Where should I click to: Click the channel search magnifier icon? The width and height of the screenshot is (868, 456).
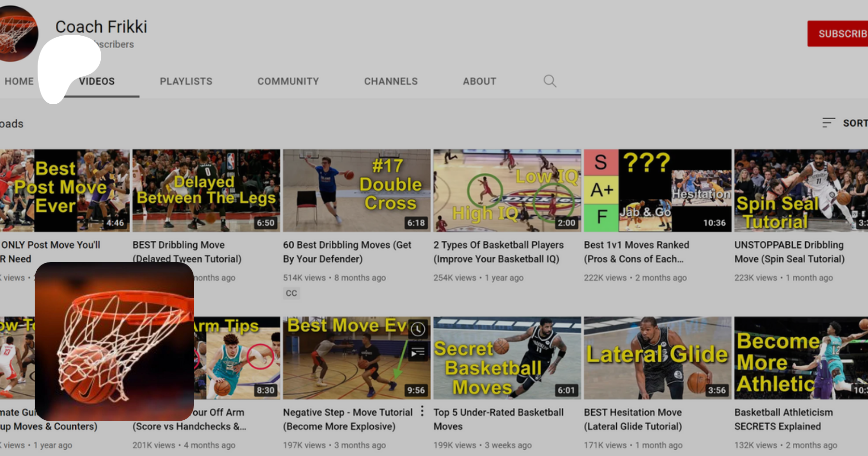550,81
